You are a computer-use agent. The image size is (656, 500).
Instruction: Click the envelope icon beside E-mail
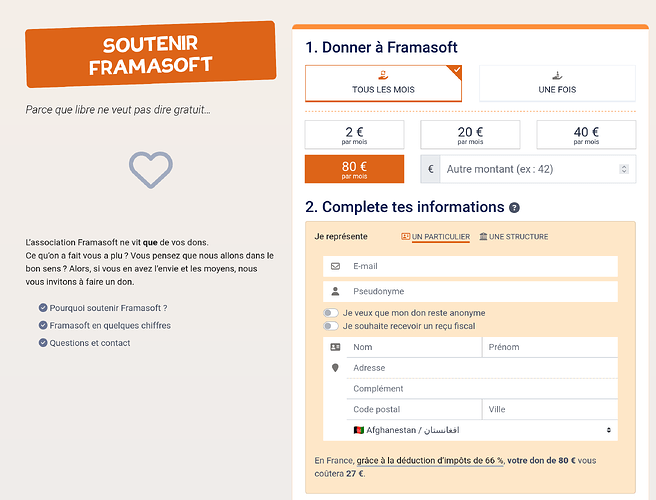(335, 266)
